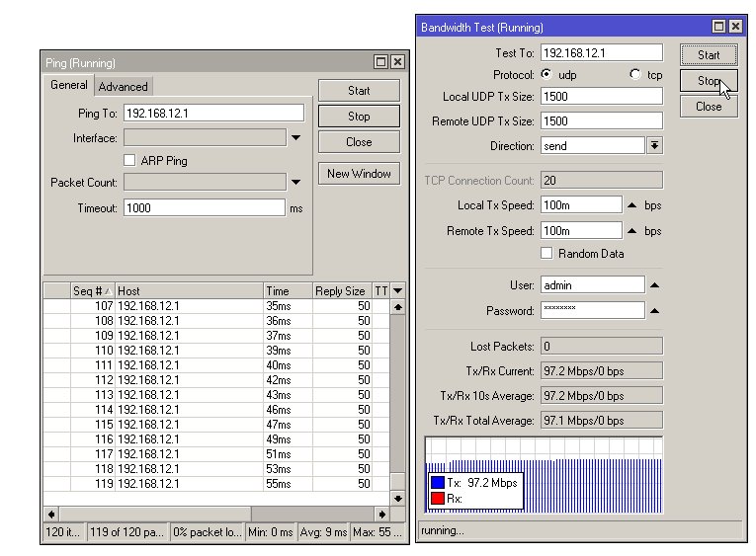756x556 pixels.
Task: Sort ping results by Host column
Action: coord(190,291)
